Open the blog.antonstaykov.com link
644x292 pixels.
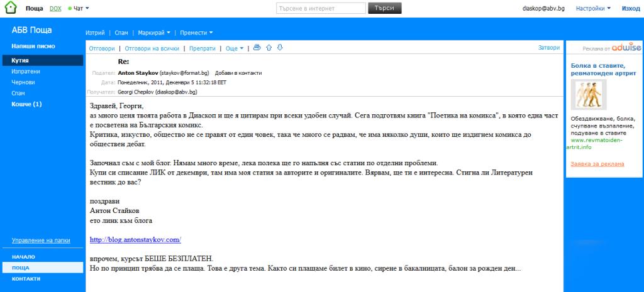click(136, 239)
